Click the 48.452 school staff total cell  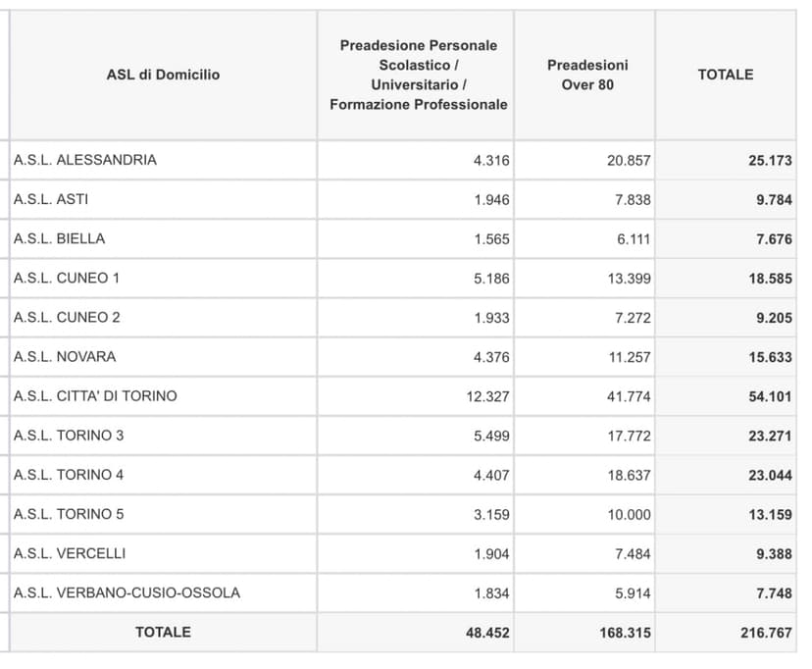tap(487, 633)
